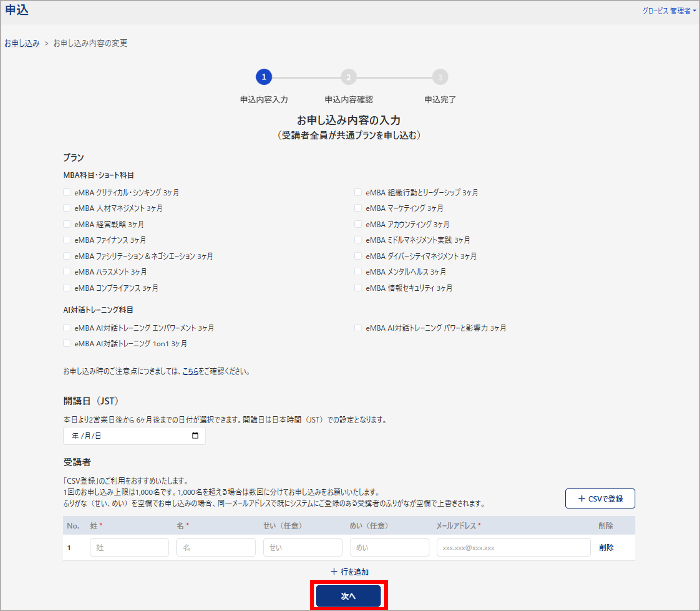
Task: Check eMBA 情報セキュリティ 3ヶ月 checkbox
Action: (x=358, y=288)
